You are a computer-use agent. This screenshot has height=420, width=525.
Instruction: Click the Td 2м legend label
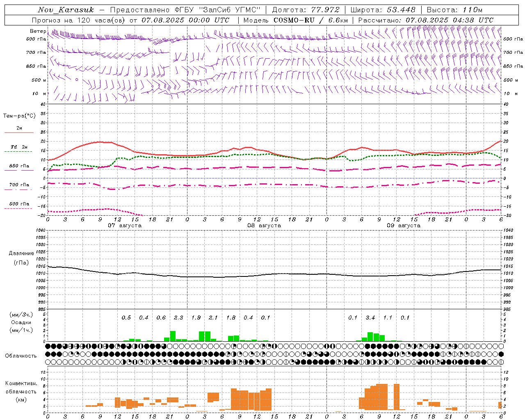[19, 147]
